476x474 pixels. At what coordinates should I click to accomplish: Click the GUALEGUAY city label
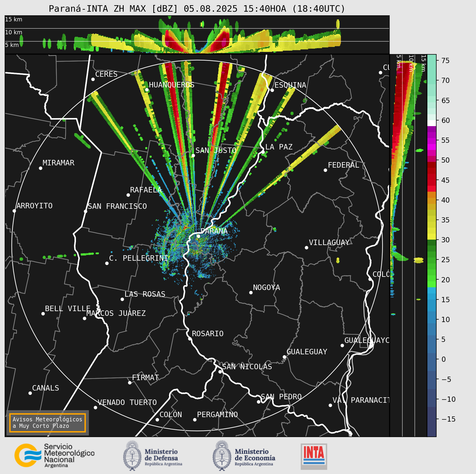pos(307,352)
